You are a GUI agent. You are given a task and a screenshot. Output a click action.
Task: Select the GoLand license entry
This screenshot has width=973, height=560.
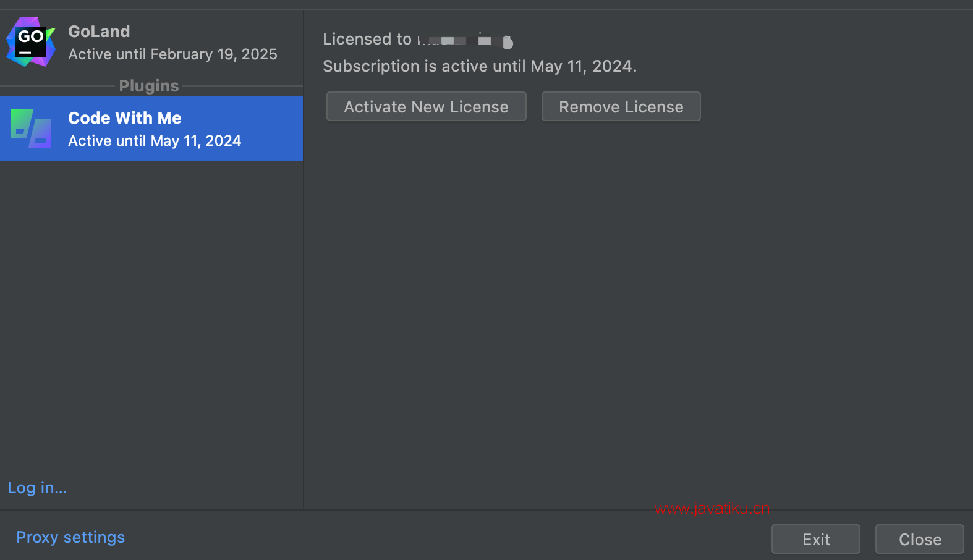(x=151, y=43)
